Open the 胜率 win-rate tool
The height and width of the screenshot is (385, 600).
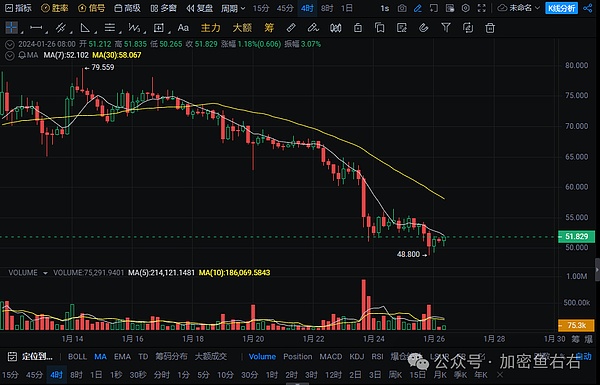(55, 8)
